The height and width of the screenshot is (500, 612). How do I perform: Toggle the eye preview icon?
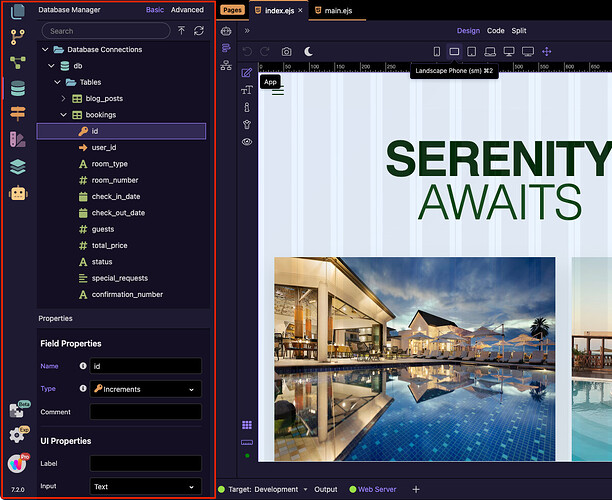point(247,142)
